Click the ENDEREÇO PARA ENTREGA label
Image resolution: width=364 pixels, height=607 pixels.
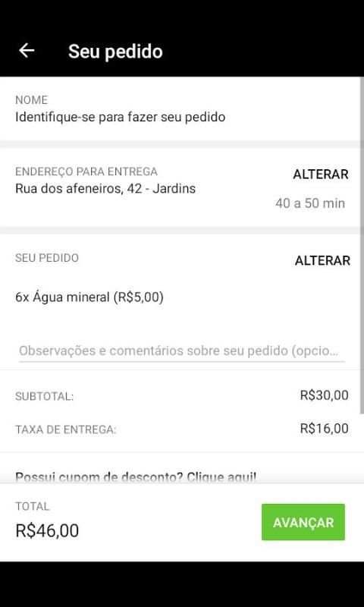[86, 171]
